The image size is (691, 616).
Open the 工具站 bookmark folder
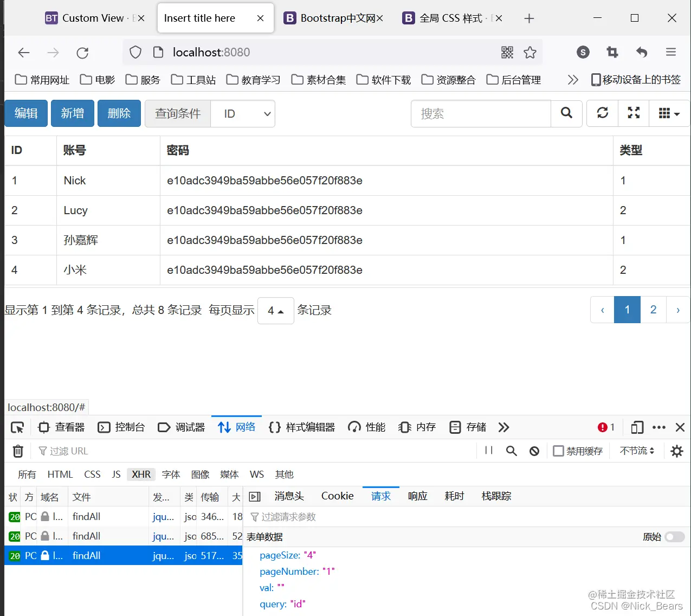tap(193, 80)
